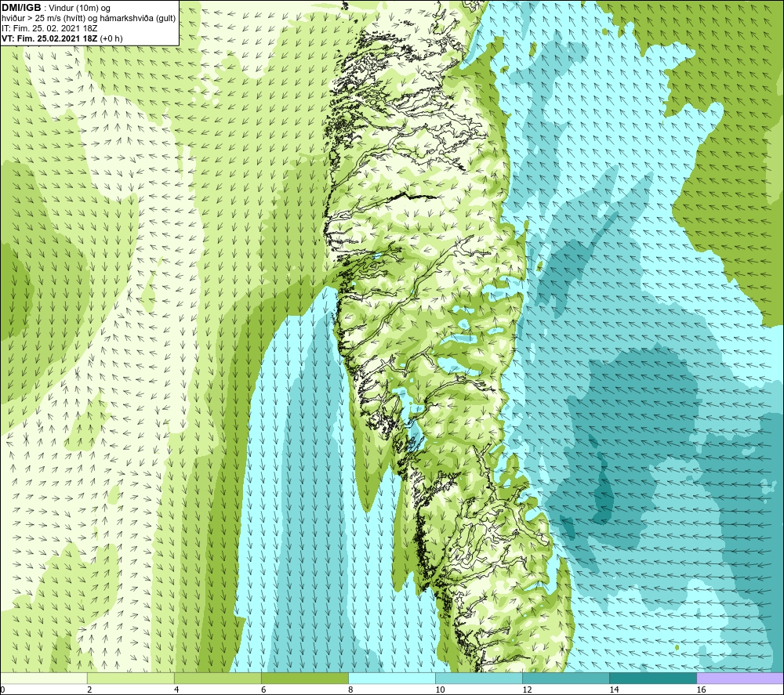Click the 14-16 m/s dark teal swatch
Image resolution: width=784 pixels, height=695 pixels.
click(x=653, y=678)
